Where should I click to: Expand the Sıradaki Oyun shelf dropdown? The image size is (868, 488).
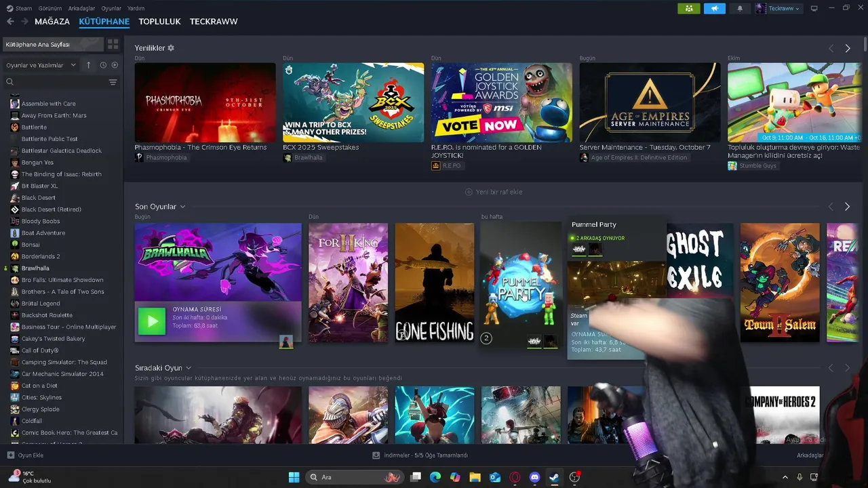189,368
